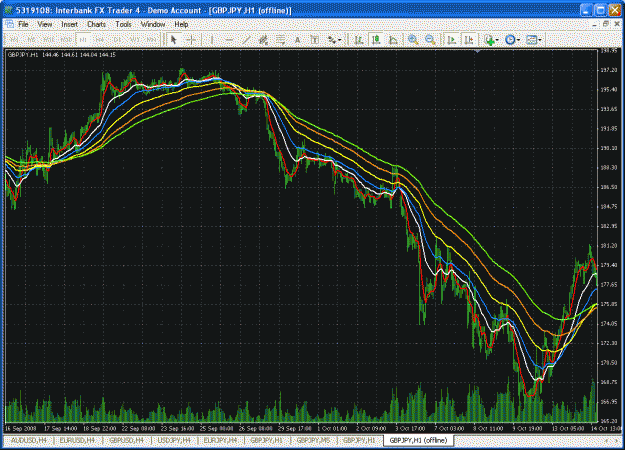Zoom in on the chart
This screenshot has height=450, width=625.
[x=413, y=40]
